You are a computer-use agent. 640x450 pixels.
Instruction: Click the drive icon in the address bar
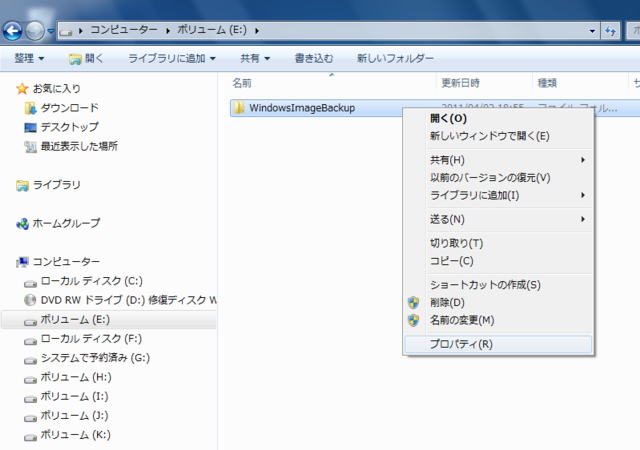[x=66, y=31]
